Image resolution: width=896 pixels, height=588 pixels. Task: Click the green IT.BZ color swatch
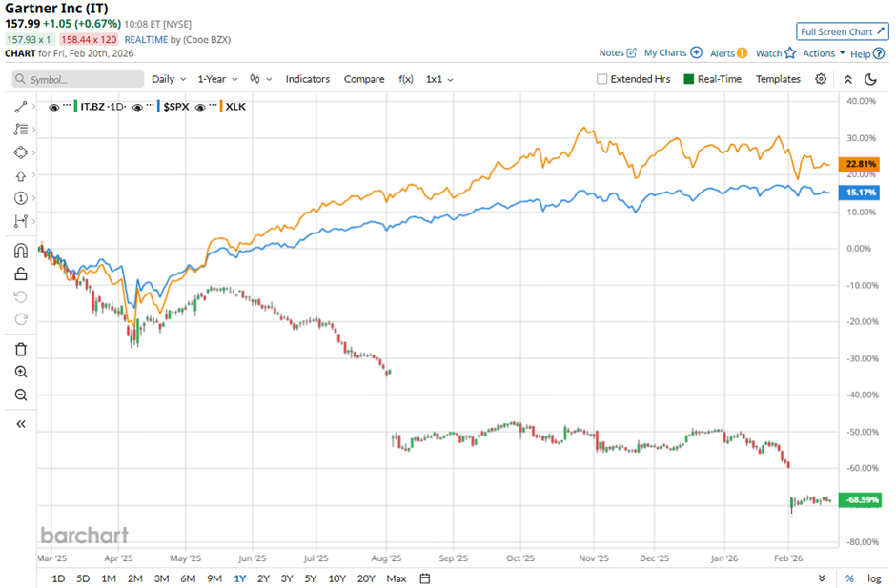(x=75, y=107)
